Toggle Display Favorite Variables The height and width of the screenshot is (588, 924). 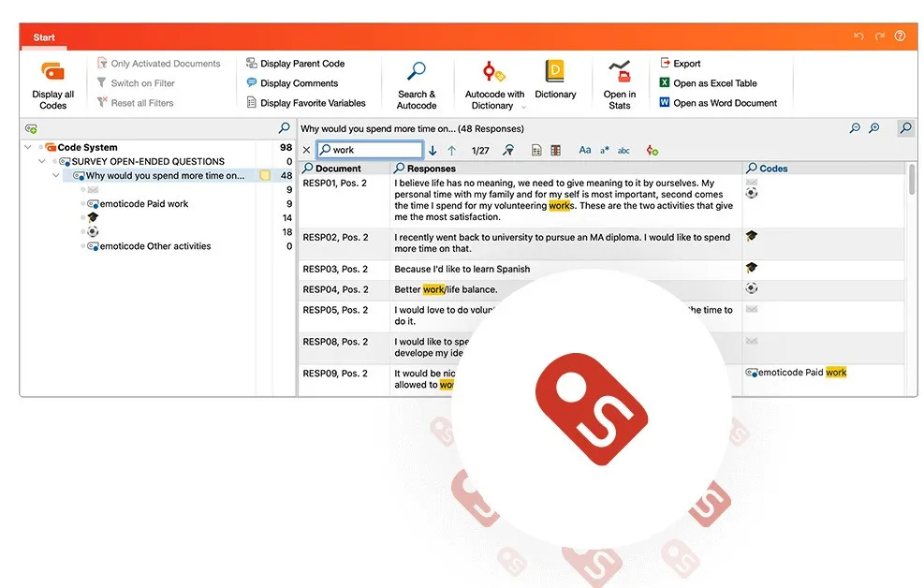306,102
